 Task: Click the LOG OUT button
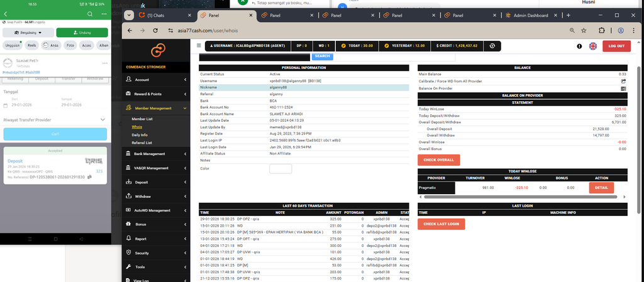(616, 46)
